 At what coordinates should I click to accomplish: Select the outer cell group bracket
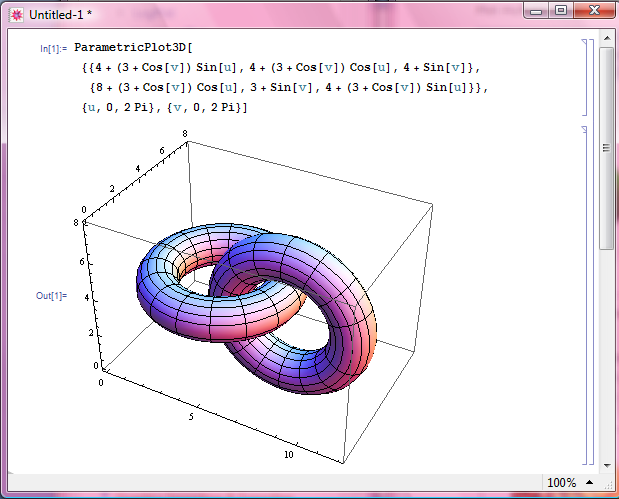click(591, 251)
